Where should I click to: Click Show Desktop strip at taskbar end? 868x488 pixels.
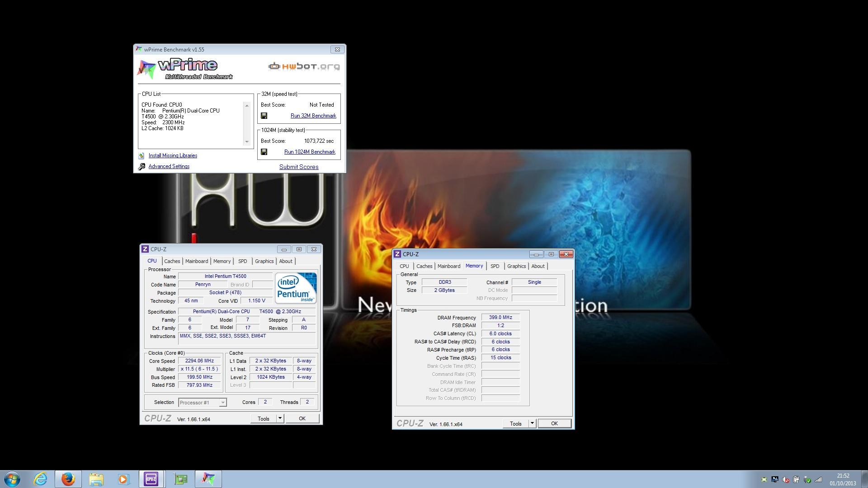(x=864, y=479)
